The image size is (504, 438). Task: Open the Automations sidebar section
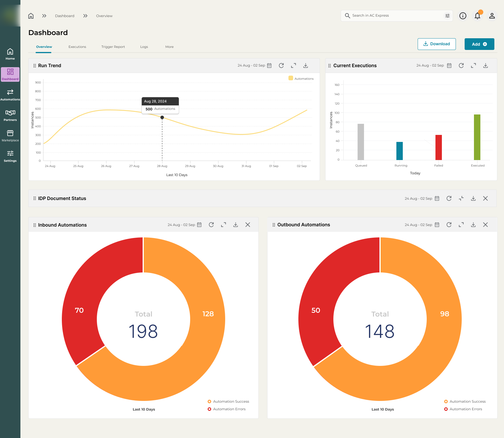coord(10,95)
